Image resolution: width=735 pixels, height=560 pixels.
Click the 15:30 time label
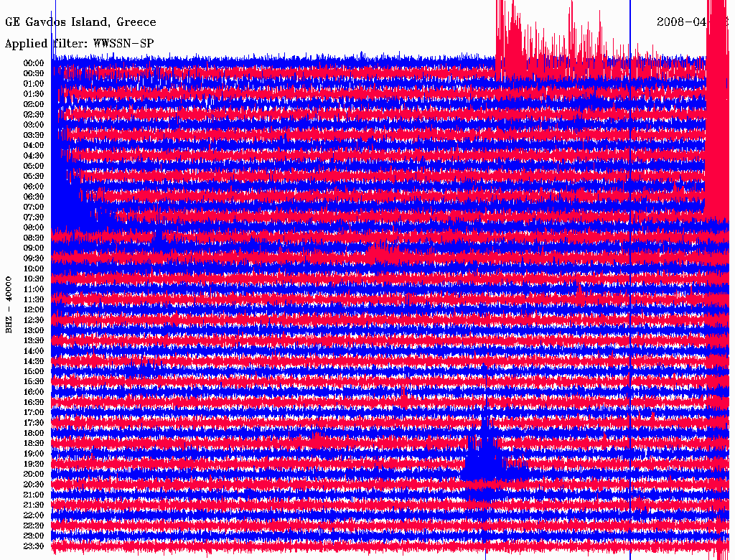point(33,381)
